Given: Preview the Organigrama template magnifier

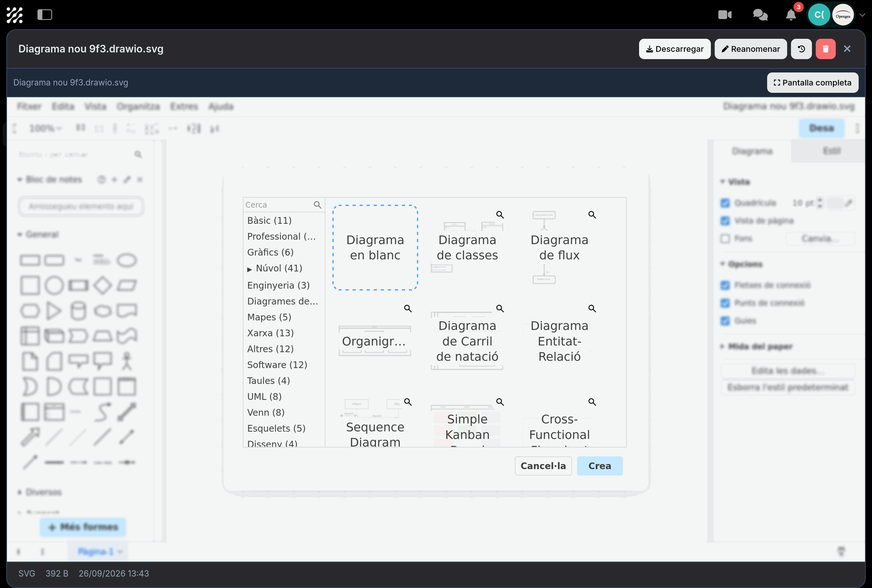Looking at the screenshot, I should pos(408,308).
